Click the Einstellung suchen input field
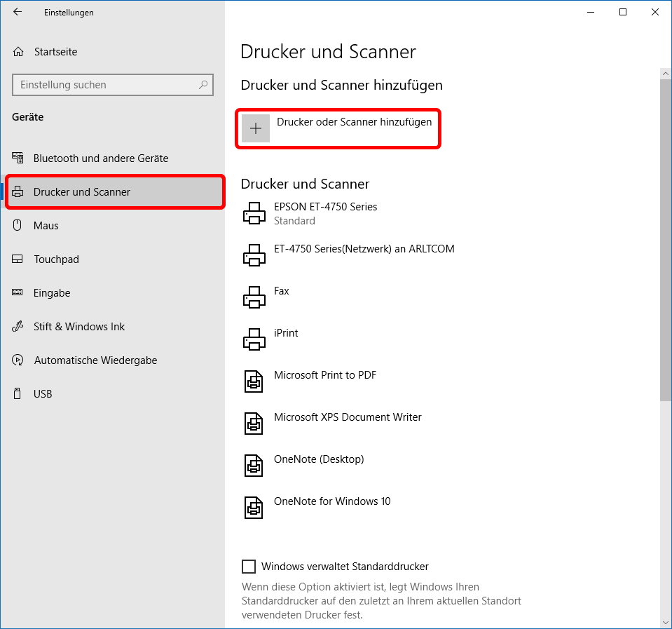The image size is (672, 629). tap(105, 85)
